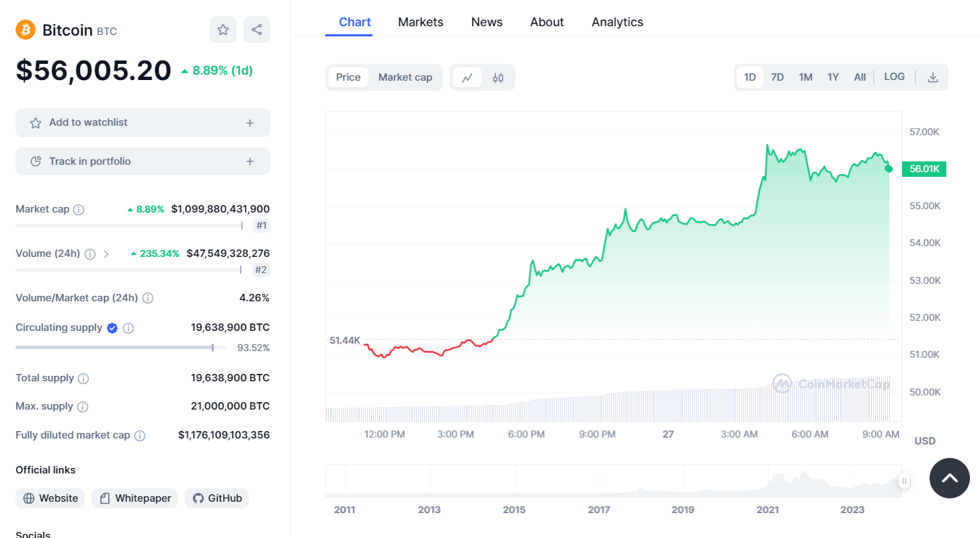Click the 4.26% Volume/Market cap value
The image size is (980, 538).
coord(255,297)
